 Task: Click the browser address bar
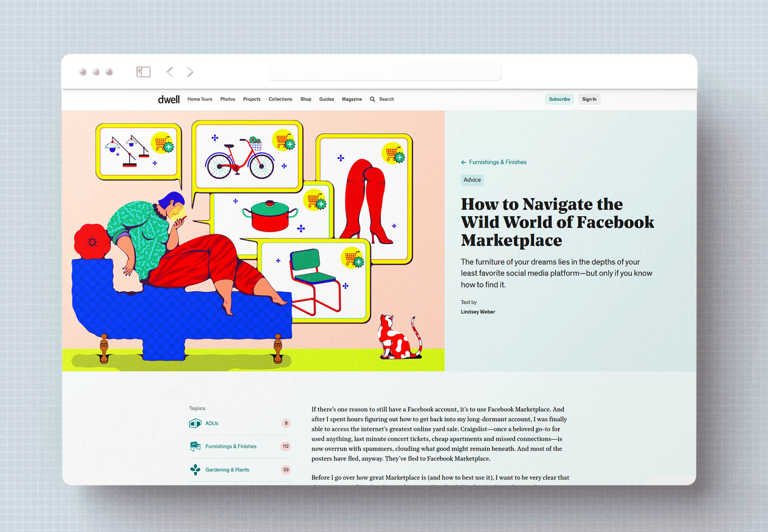[385, 72]
